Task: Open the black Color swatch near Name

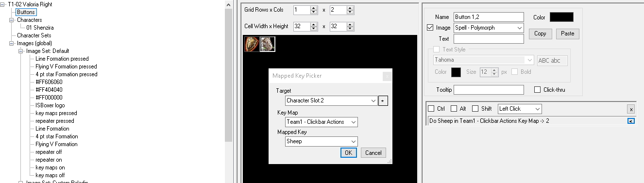Action: pos(561,17)
